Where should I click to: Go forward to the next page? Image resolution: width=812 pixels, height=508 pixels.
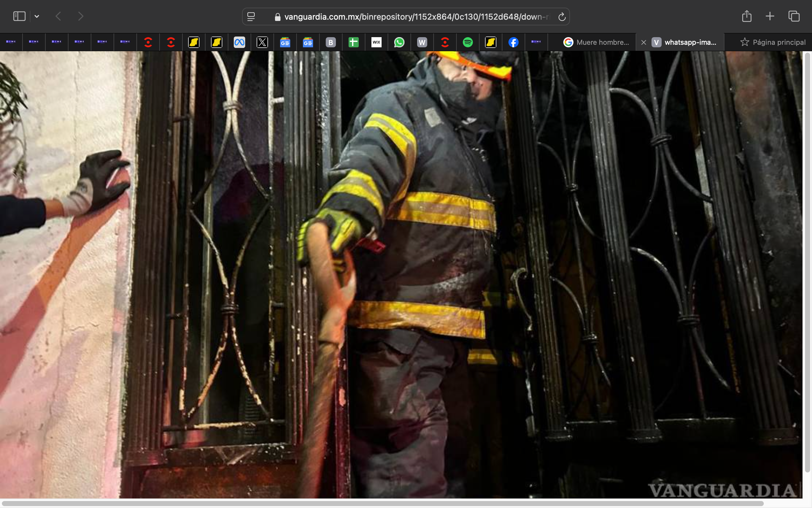pyautogui.click(x=81, y=16)
